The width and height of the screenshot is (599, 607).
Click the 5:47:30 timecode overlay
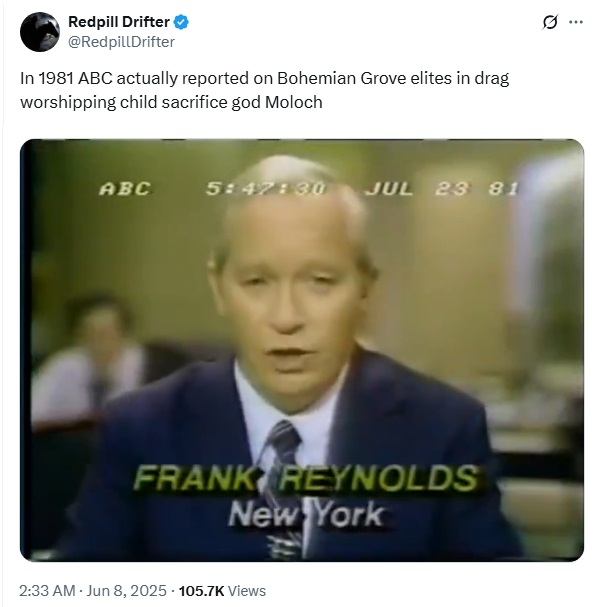(266, 189)
